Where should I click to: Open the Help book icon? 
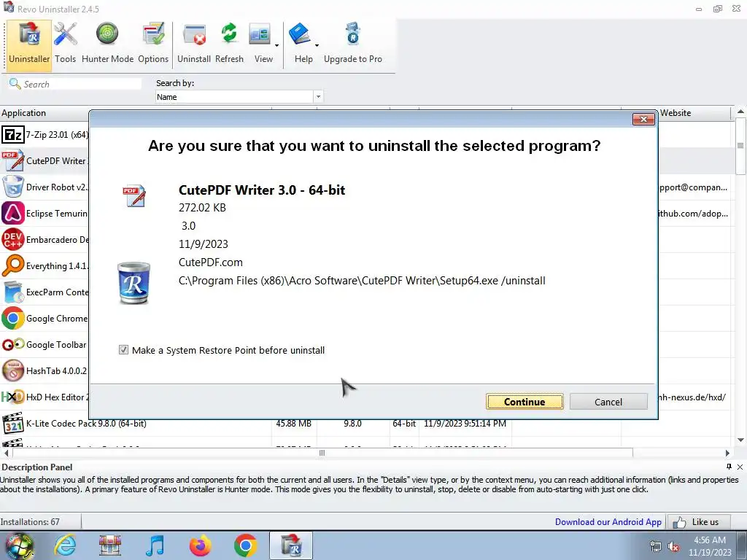(301, 34)
